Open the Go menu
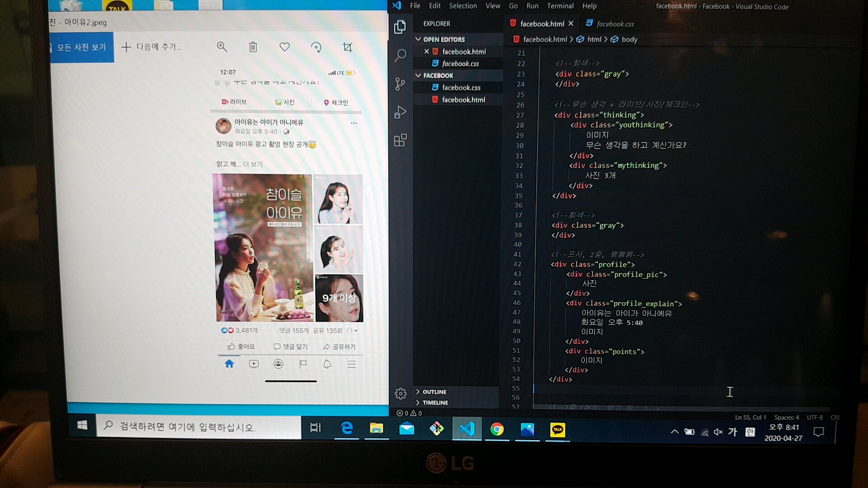Image resolution: width=868 pixels, height=488 pixels. tap(513, 6)
